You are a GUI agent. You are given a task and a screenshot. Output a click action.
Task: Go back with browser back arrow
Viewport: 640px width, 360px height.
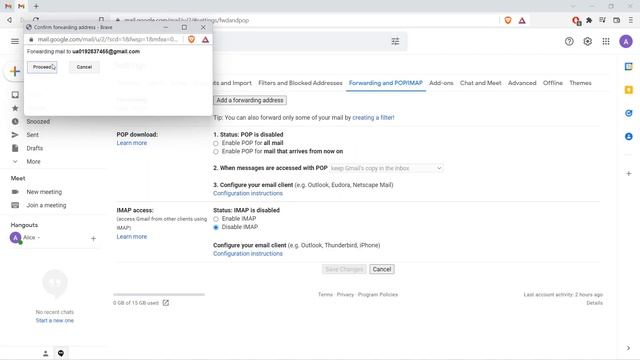click(x=9, y=20)
